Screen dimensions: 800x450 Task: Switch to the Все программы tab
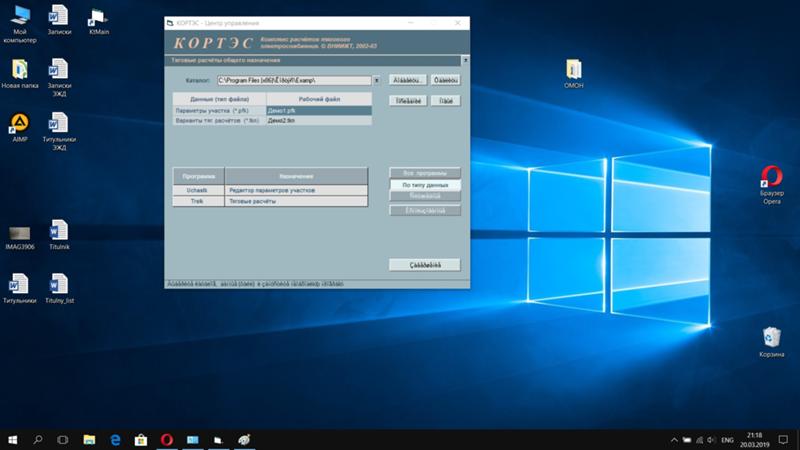tap(425, 173)
